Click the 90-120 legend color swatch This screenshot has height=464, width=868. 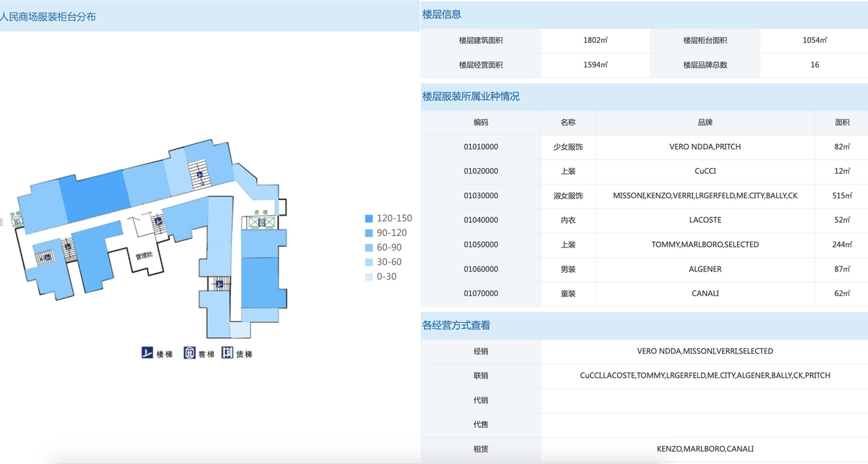pos(369,233)
